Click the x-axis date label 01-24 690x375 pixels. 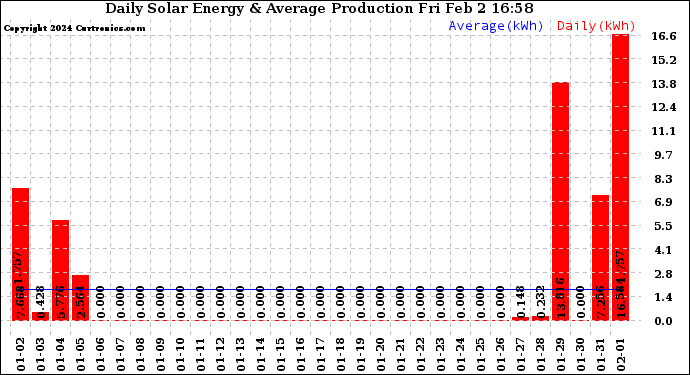pyautogui.click(x=461, y=355)
